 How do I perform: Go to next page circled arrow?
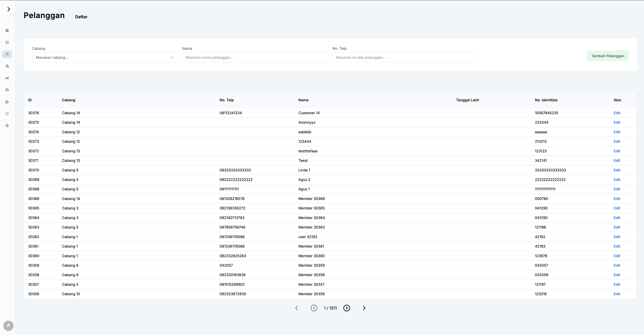[346, 308]
